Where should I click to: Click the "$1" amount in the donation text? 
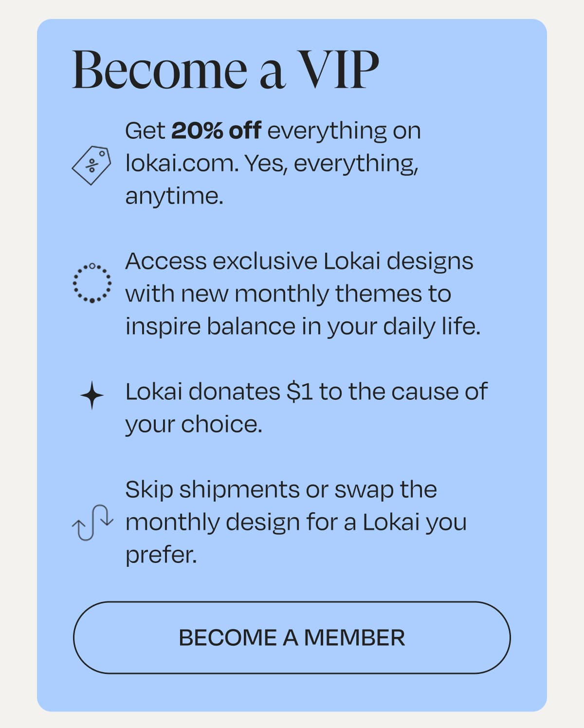300,392
